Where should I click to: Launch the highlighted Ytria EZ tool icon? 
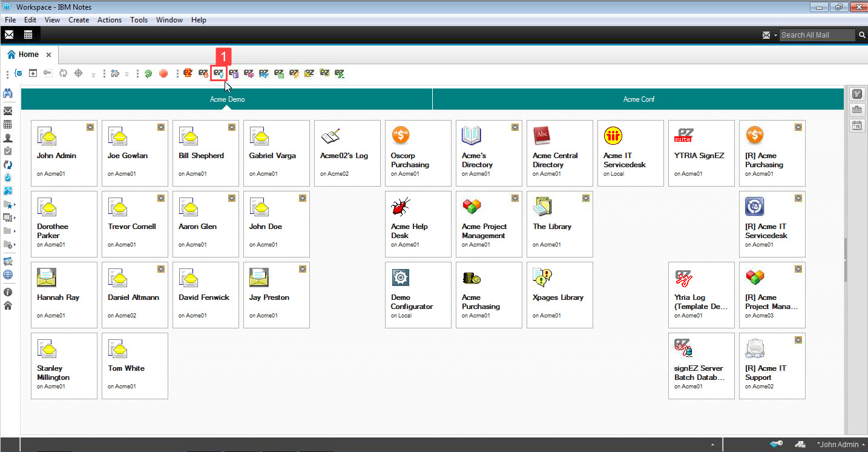pos(219,73)
